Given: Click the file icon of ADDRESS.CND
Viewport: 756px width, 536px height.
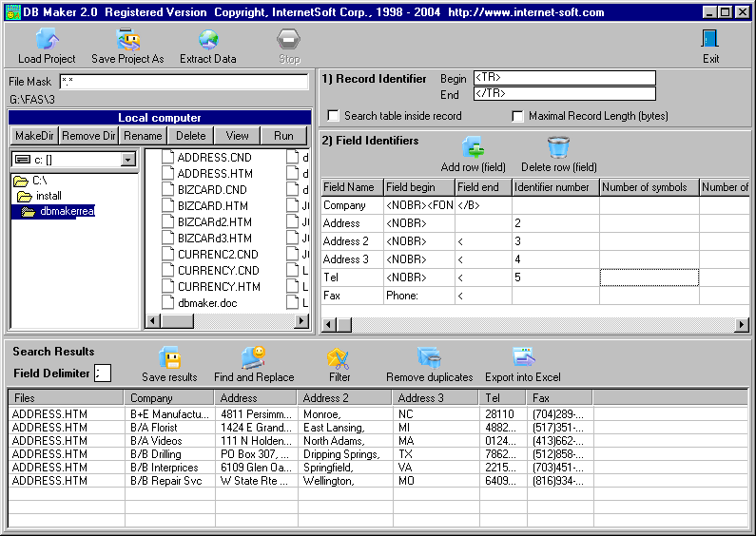Looking at the screenshot, I should click(x=167, y=157).
